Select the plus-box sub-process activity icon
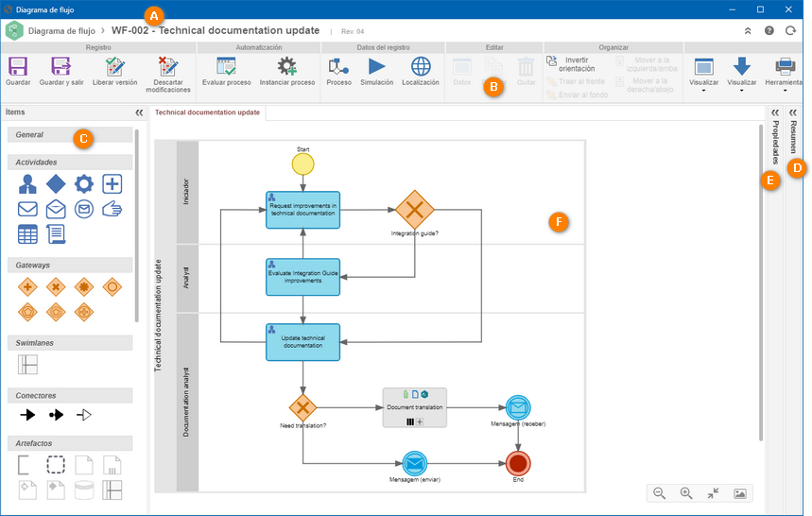 [x=112, y=183]
